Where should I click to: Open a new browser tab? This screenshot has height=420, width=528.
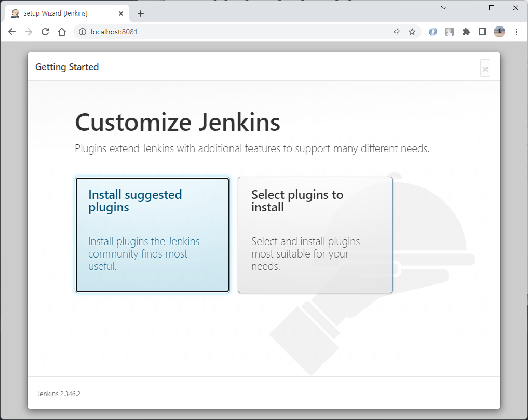point(141,13)
